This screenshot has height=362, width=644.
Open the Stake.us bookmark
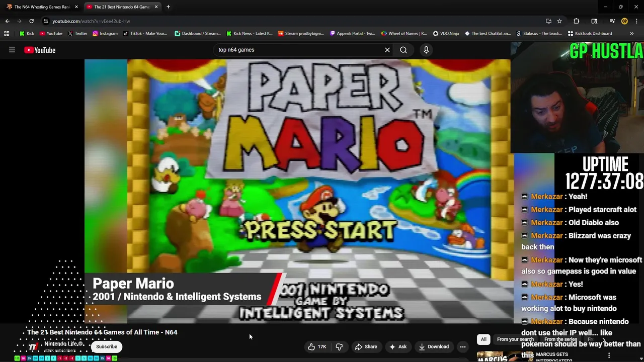[539, 34]
